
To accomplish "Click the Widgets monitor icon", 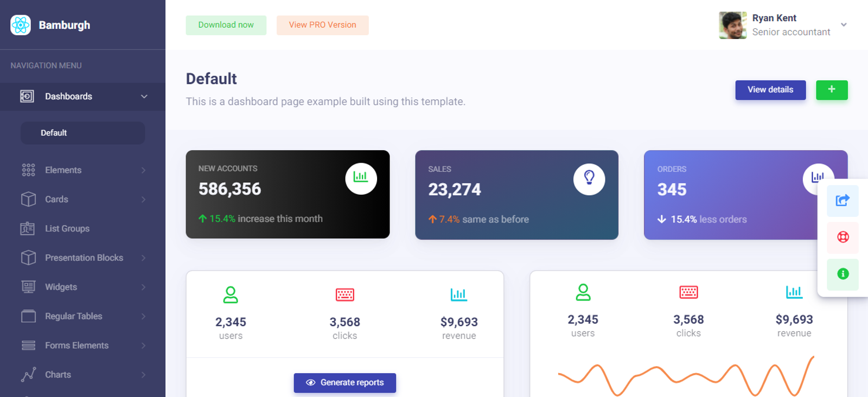I will (28, 287).
